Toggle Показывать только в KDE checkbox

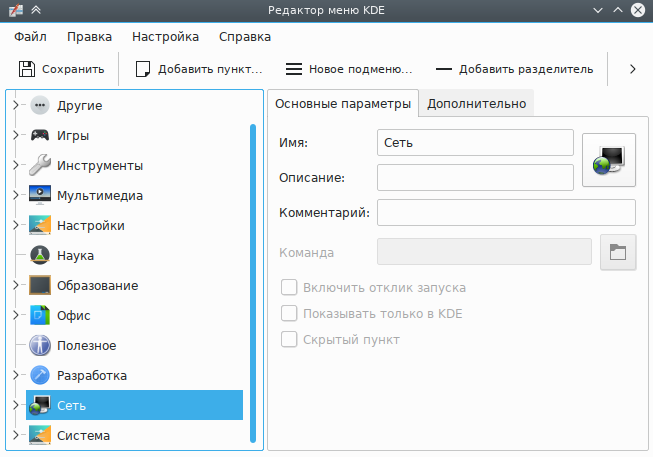coord(290,313)
